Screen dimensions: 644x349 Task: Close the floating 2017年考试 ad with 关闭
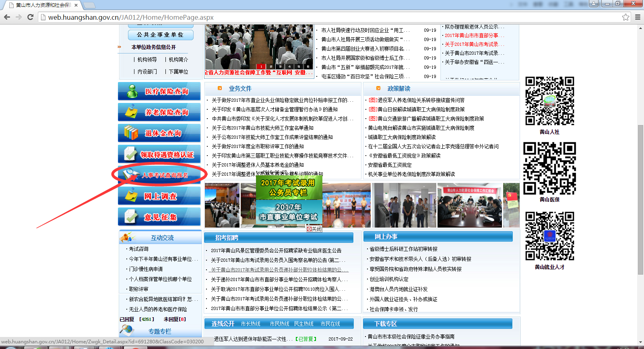(x=314, y=229)
